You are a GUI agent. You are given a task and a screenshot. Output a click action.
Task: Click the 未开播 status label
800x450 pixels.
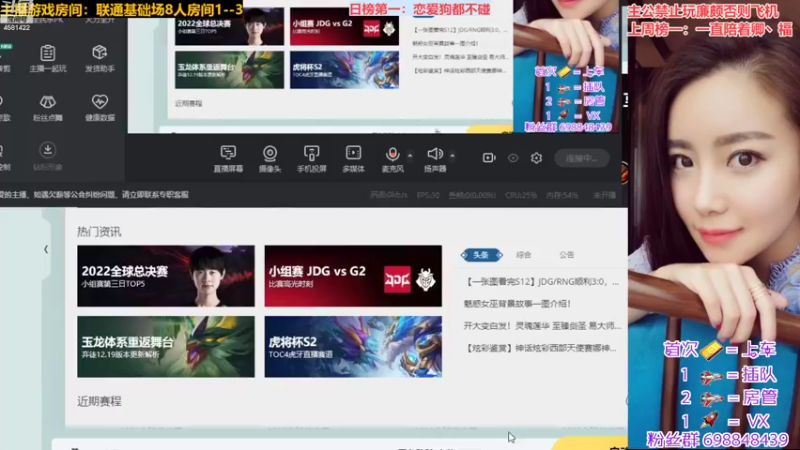coord(604,195)
